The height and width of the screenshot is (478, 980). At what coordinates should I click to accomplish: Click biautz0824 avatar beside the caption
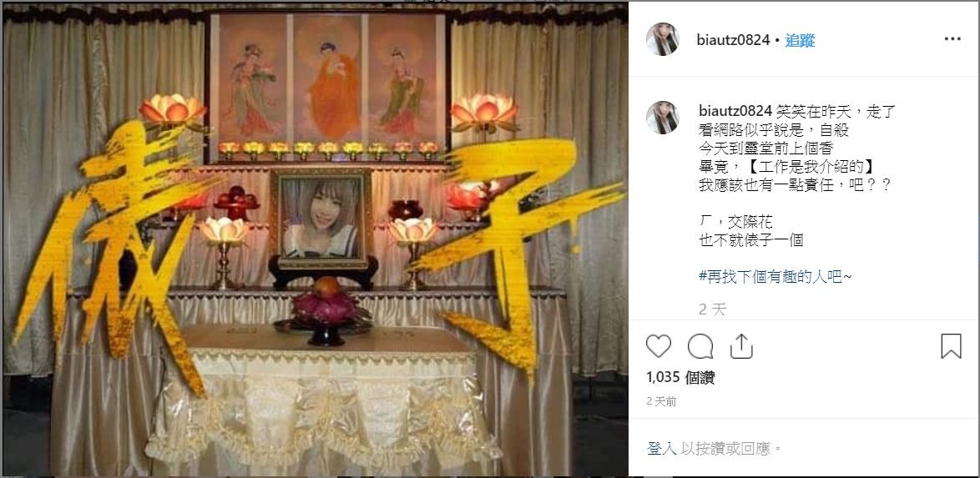[663, 118]
